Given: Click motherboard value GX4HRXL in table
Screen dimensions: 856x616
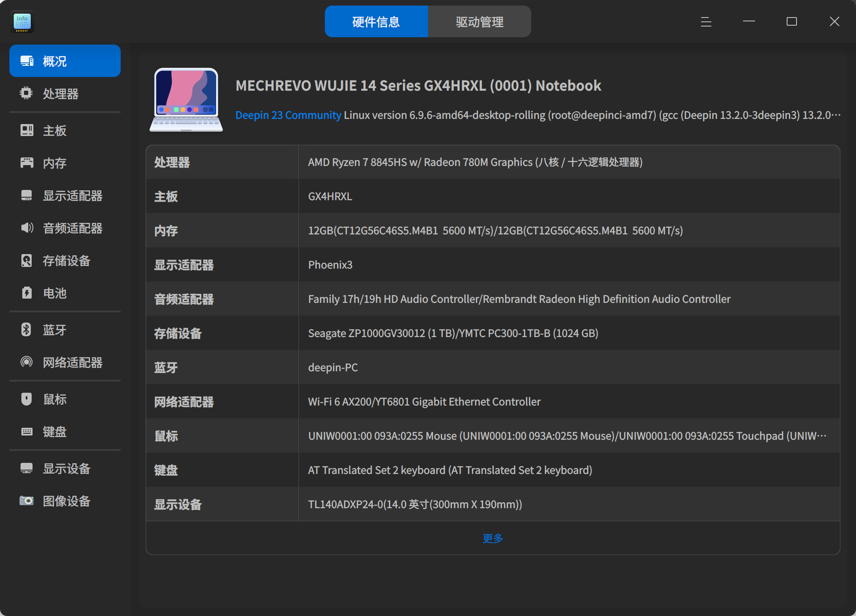Looking at the screenshot, I should pos(330,196).
